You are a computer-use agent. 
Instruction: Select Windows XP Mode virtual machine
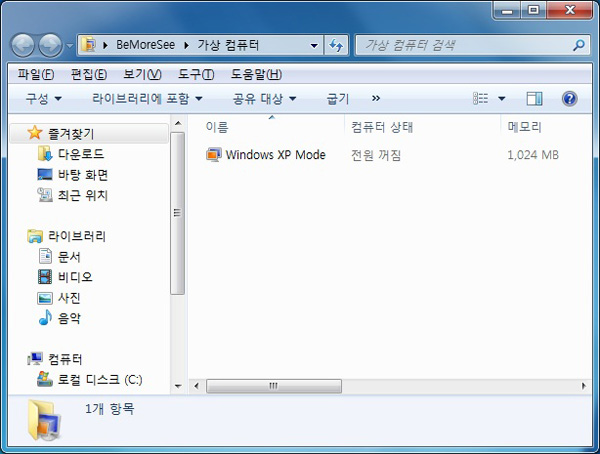click(x=276, y=155)
